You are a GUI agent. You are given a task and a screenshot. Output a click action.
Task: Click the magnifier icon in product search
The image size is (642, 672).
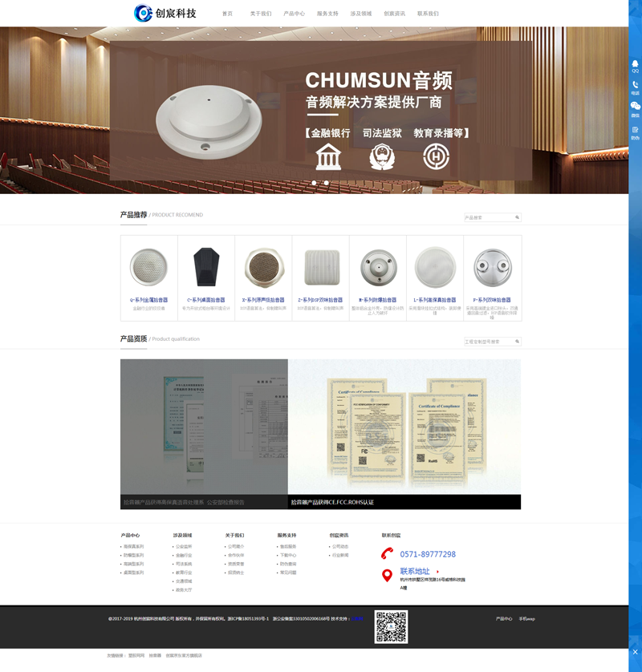[517, 217]
